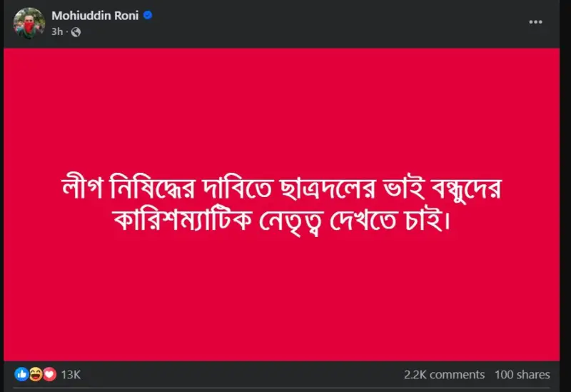Click the globe public audience icon
Image resolution: width=571 pixels, height=392 pixels.
[x=76, y=32]
